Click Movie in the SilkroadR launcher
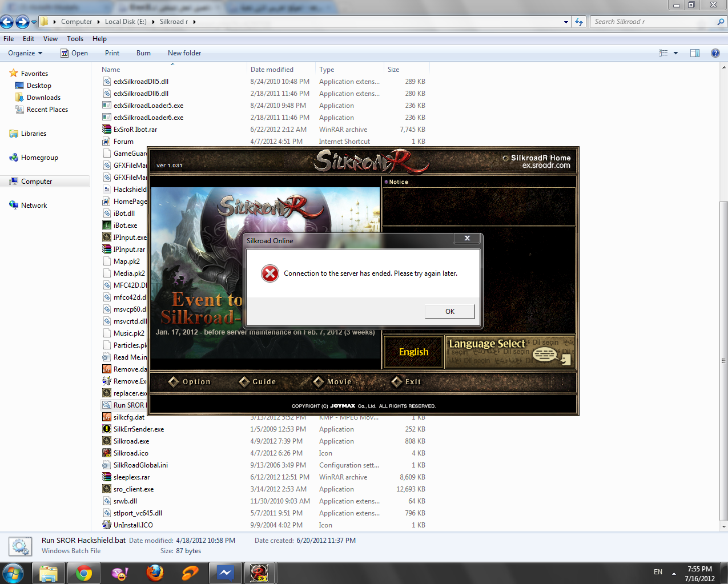Screen dimensions: 728x584 [x=333, y=382]
